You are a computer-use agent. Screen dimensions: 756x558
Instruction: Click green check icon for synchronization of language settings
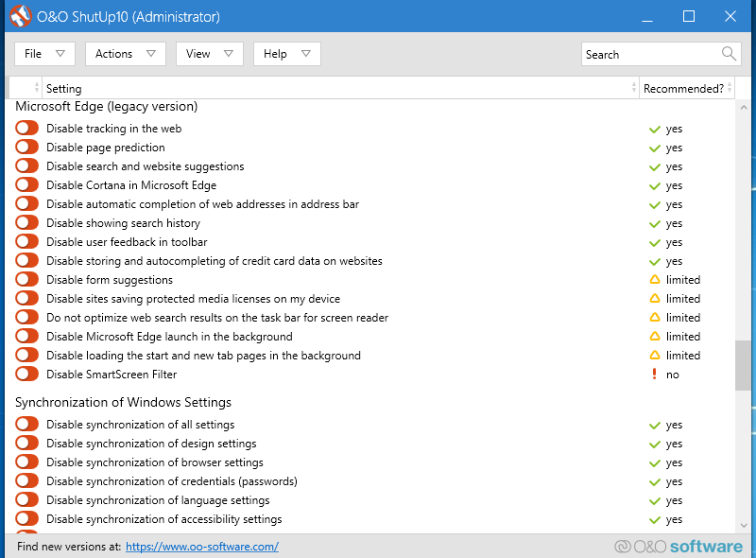(x=654, y=500)
